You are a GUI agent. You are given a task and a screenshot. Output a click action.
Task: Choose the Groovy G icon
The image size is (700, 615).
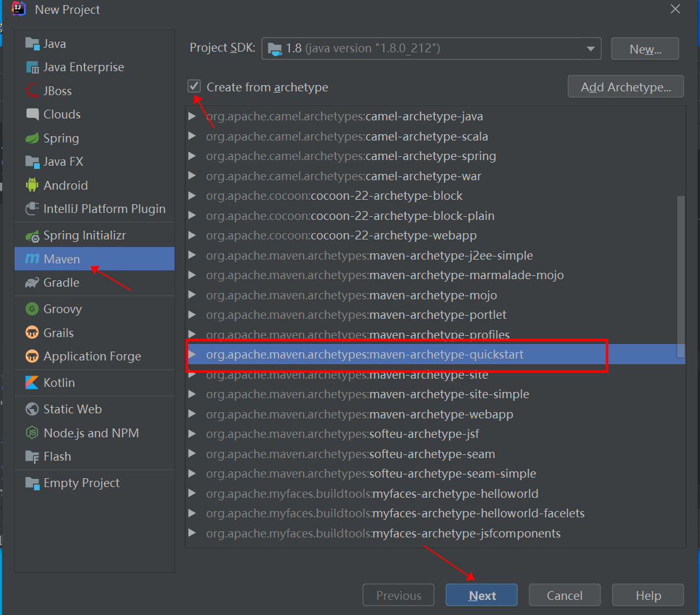[x=32, y=309]
